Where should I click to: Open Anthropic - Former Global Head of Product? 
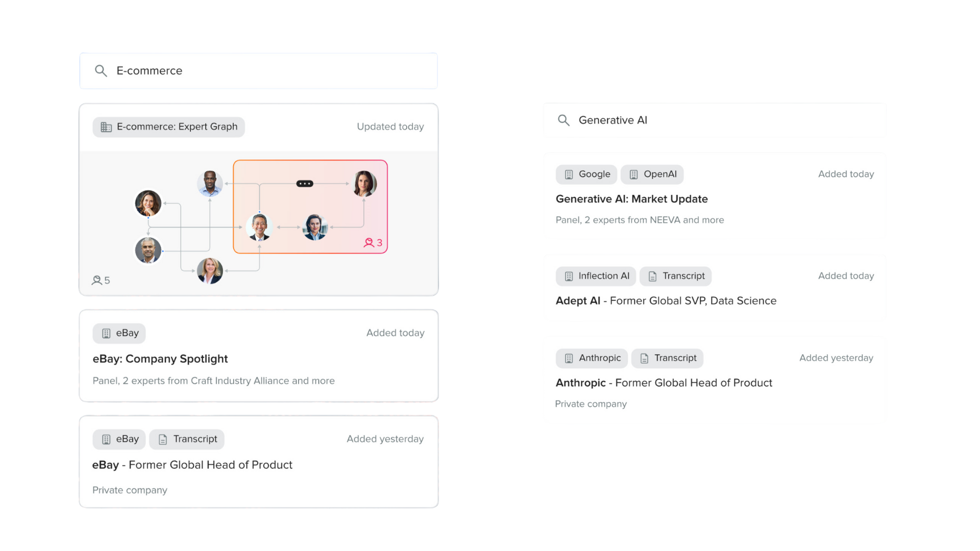pyautogui.click(x=664, y=383)
